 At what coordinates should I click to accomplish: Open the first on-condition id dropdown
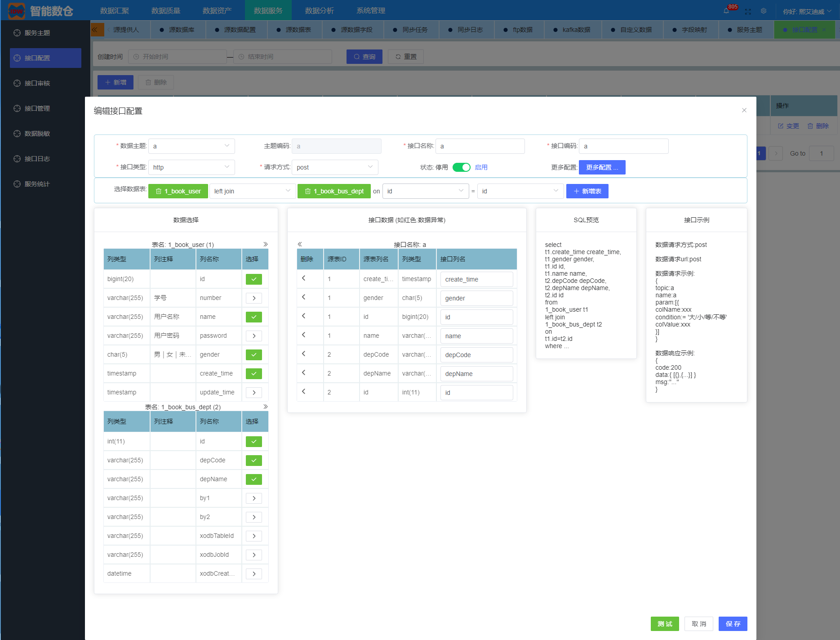click(426, 191)
